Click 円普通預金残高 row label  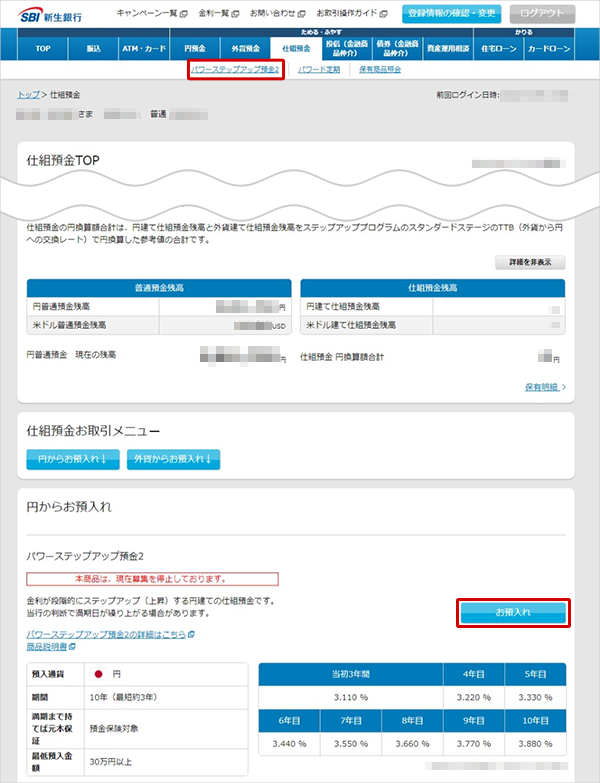coord(61,307)
